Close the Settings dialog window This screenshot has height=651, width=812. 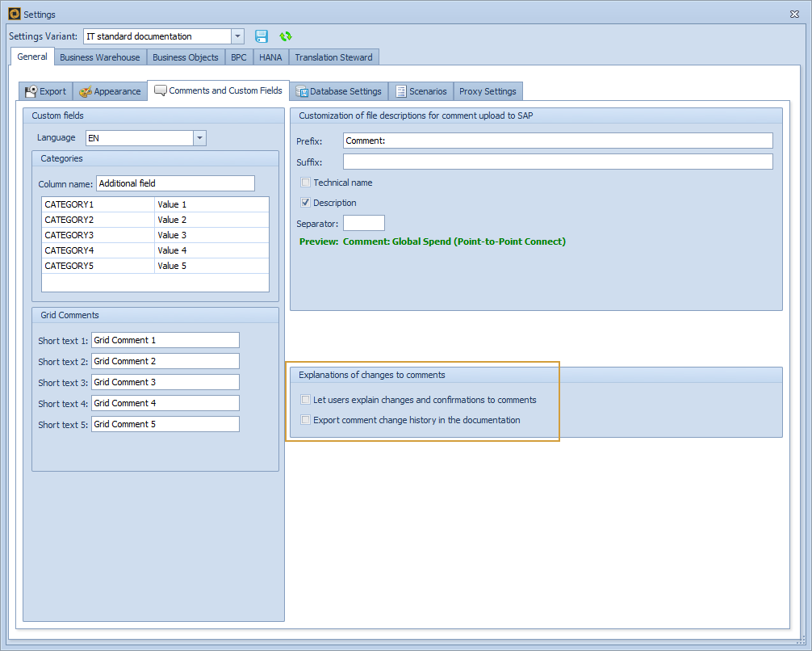[793, 14]
